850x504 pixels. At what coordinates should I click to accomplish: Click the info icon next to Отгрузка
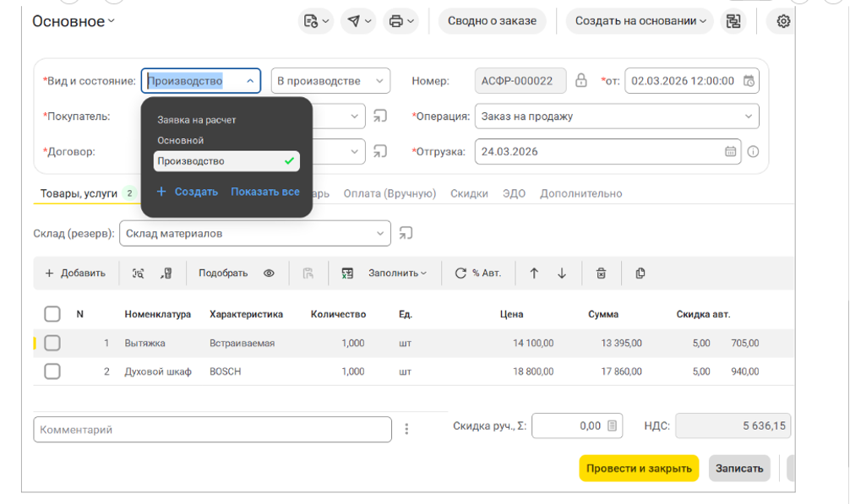click(753, 152)
